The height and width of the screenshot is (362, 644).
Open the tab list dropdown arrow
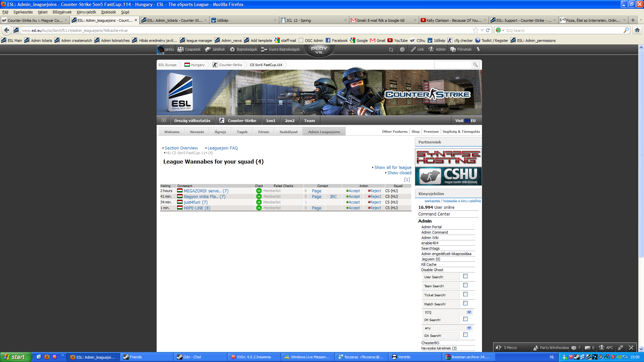[641, 20]
